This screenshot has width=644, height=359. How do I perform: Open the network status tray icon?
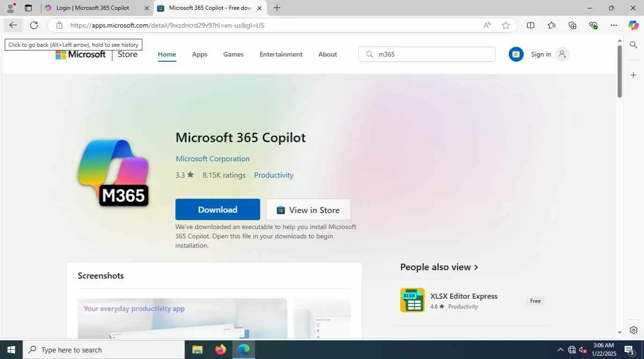tap(571, 350)
